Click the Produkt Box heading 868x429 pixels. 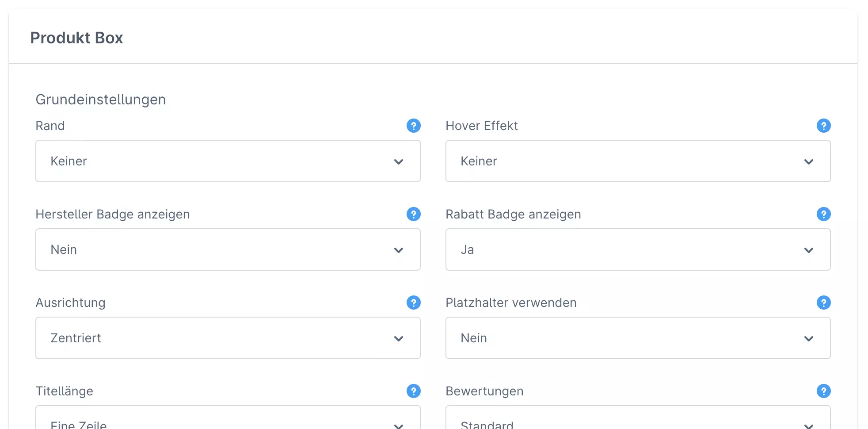[76, 38]
